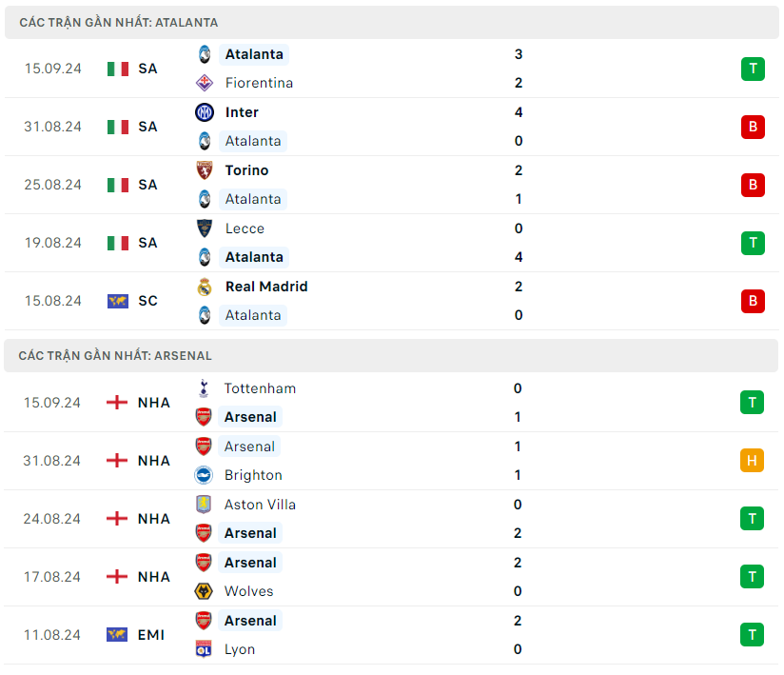Viewport: 784px width, 675px height.
Task: Click the green T badge for Atalanta–Fiorentina
Action: click(x=753, y=69)
